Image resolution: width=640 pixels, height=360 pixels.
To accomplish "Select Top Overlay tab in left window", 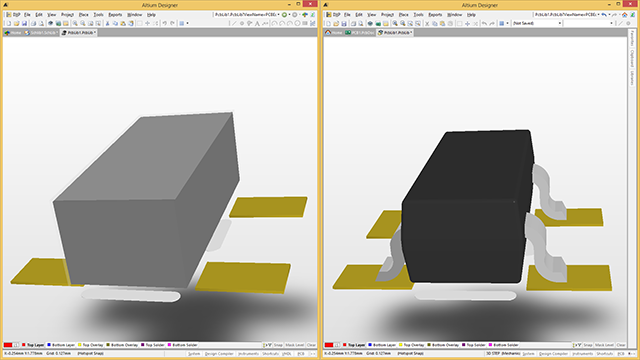I will point(91,345).
